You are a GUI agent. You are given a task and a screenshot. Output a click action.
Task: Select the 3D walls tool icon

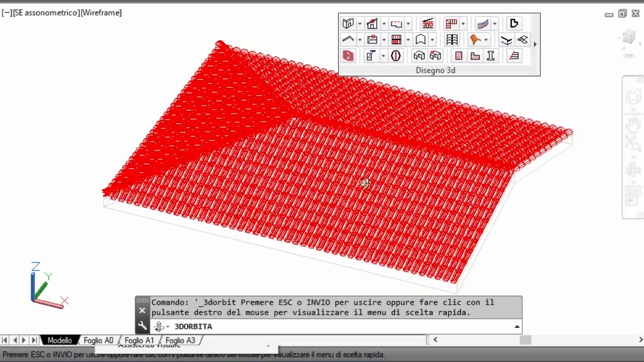pos(348,24)
